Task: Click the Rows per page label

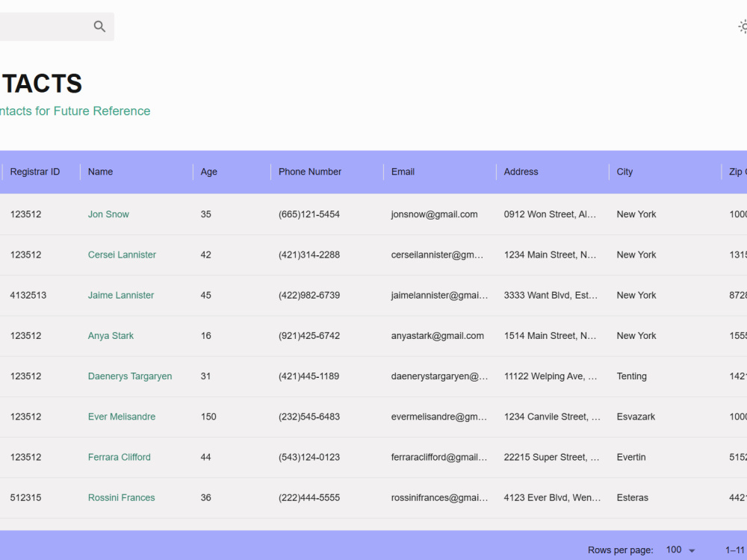Action: tap(620, 550)
